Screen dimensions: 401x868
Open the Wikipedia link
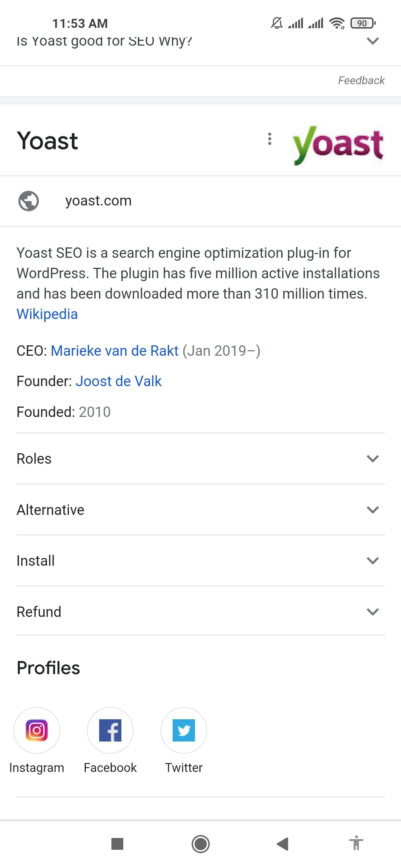click(47, 314)
